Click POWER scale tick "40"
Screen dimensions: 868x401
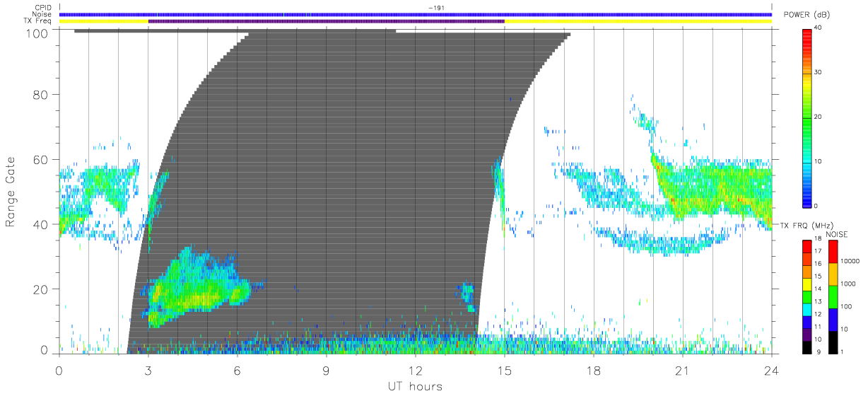817,28
